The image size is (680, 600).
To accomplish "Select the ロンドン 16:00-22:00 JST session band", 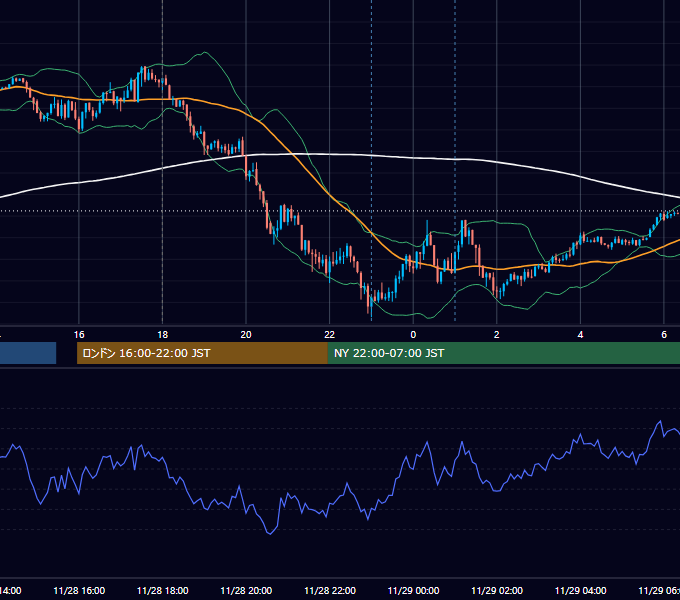I will click(202, 353).
